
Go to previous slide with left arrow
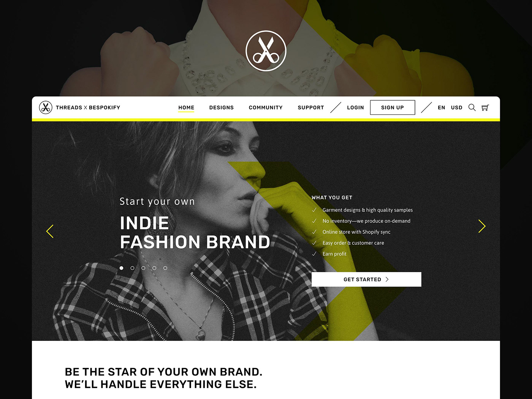click(x=50, y=231)
